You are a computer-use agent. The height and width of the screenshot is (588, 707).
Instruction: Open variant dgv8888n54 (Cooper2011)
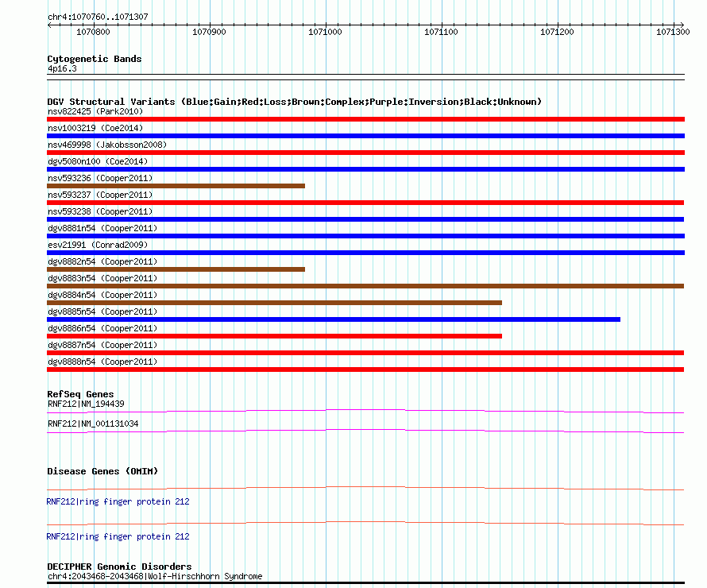pos(102,362)
